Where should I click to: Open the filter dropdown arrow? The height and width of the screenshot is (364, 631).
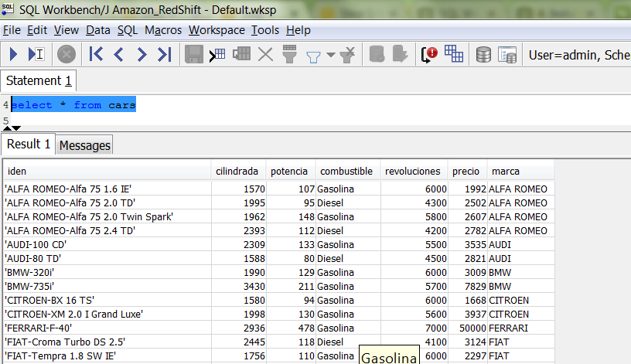coord(331,55)
